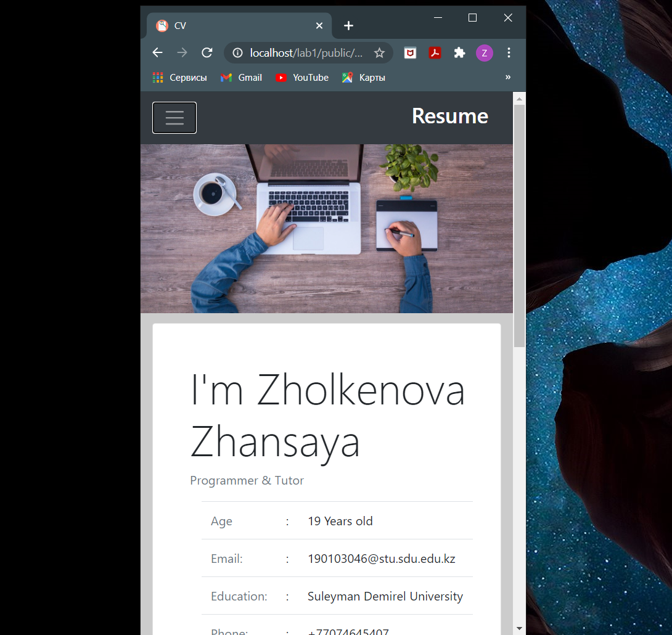Bookmark this page with the star icon
672x635 pixels.
[x=379, y=52]
